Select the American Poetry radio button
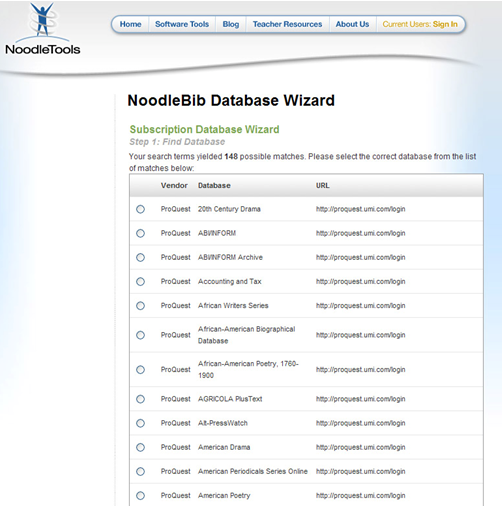The width and height of the screenshot is (502, 506). 140,496
